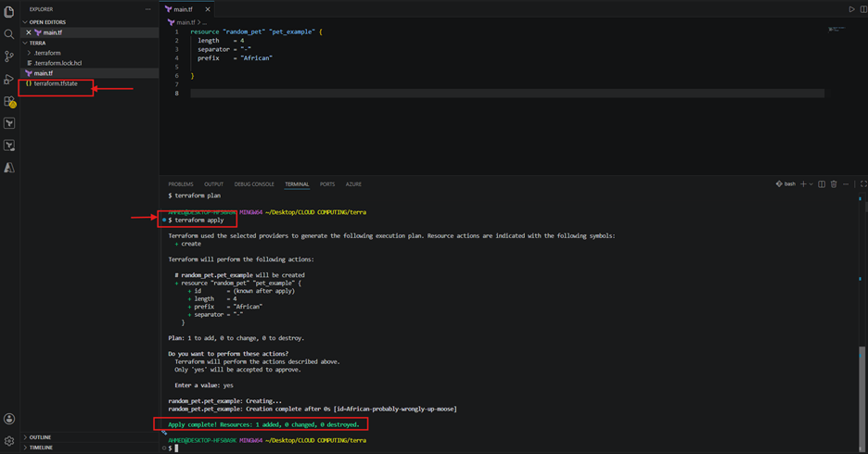Kill terminal with the trash icon
This screenshot has width=868, height=454.
pos(834,184)
